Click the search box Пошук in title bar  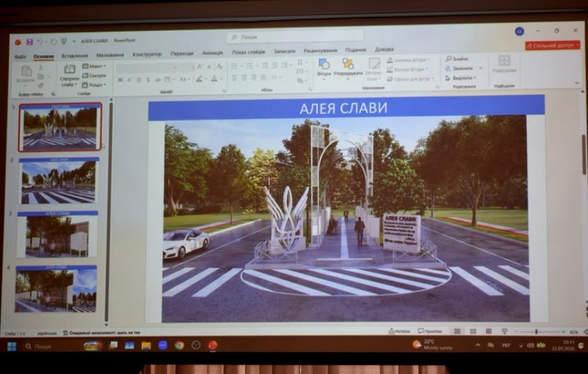coord(295,37)
